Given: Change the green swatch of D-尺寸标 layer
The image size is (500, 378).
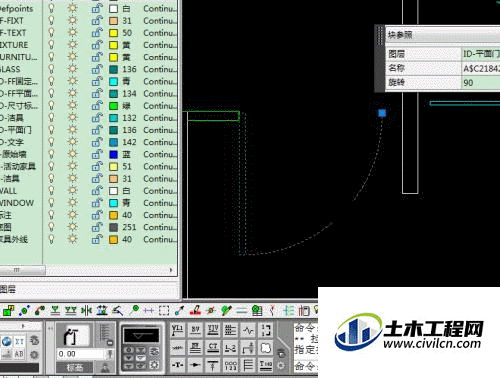Looking at the screenshot, I should point(113,106).
